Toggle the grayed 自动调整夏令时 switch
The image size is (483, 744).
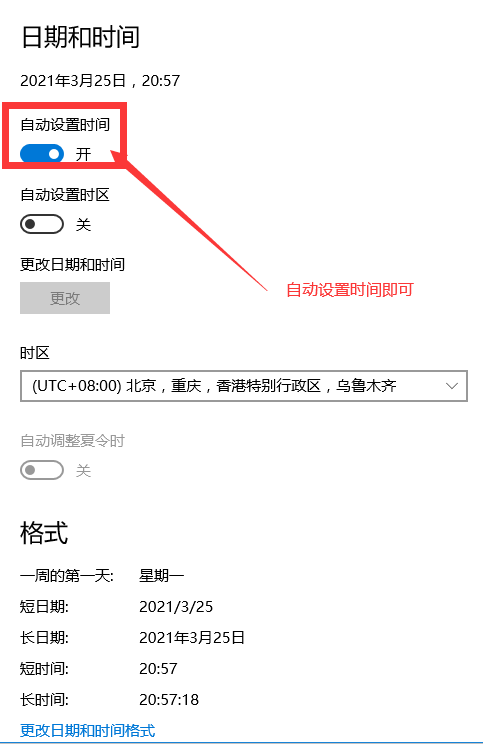tap(42, 470)
